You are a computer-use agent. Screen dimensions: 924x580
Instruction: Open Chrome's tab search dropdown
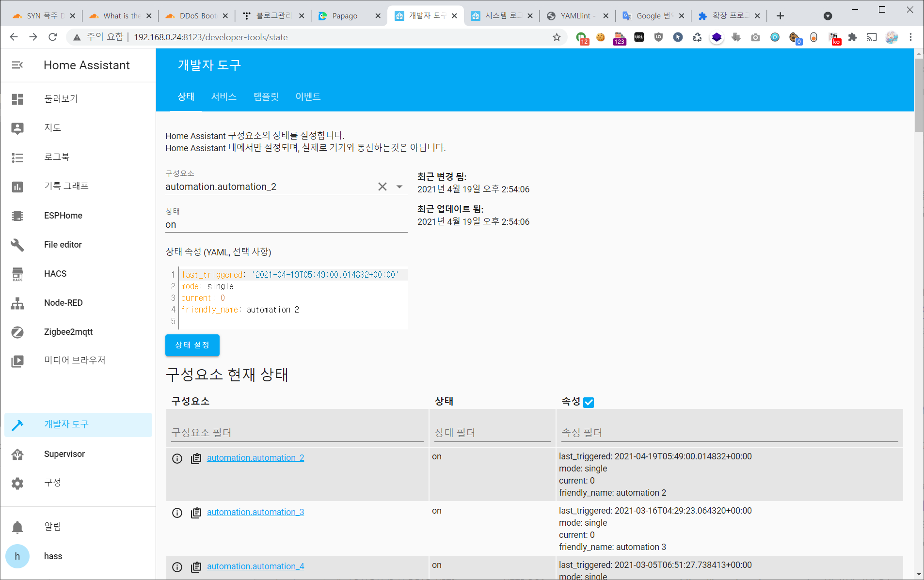pos(827,16)
